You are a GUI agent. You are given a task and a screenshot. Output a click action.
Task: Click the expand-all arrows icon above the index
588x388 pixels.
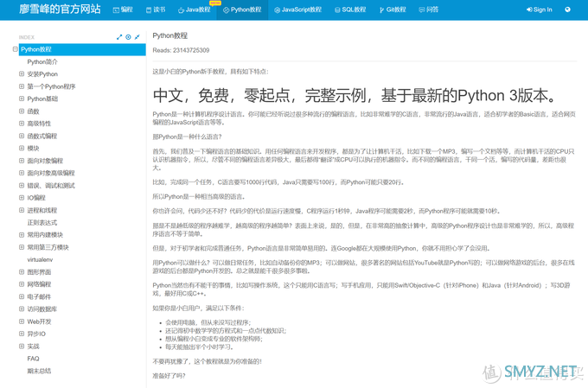tap(119, 37)
